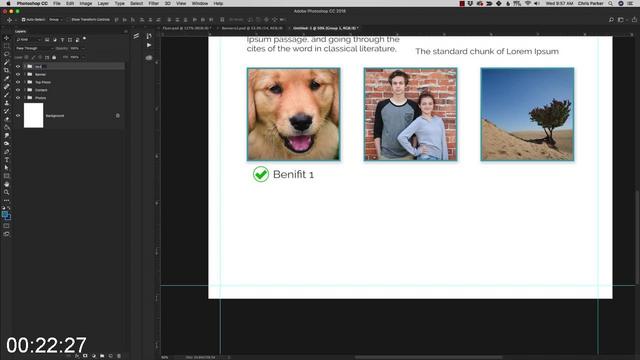Select the Clone Stamp tool
640x360 pixels.
[6, 103]
